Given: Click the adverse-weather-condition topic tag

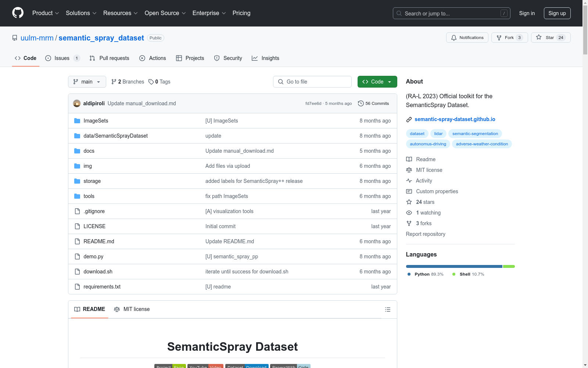Looking at the screenshot, I should pyautogui.click(x=482, y=144).
